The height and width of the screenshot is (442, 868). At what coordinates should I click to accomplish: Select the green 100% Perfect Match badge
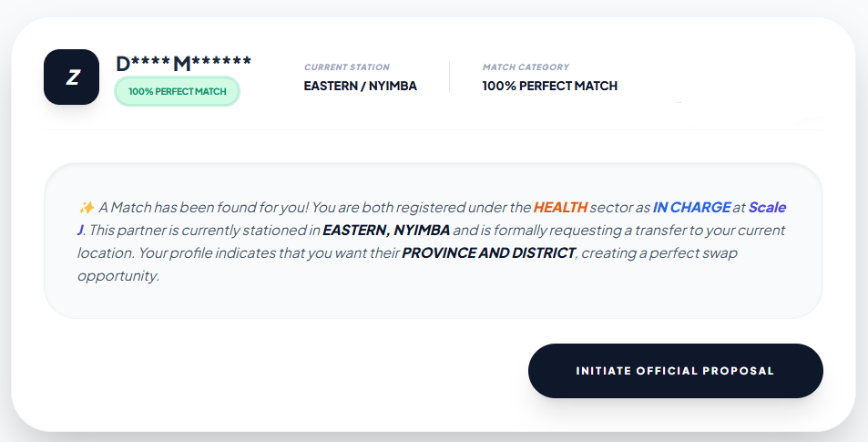pyautogui.click(x=177, y=91)
